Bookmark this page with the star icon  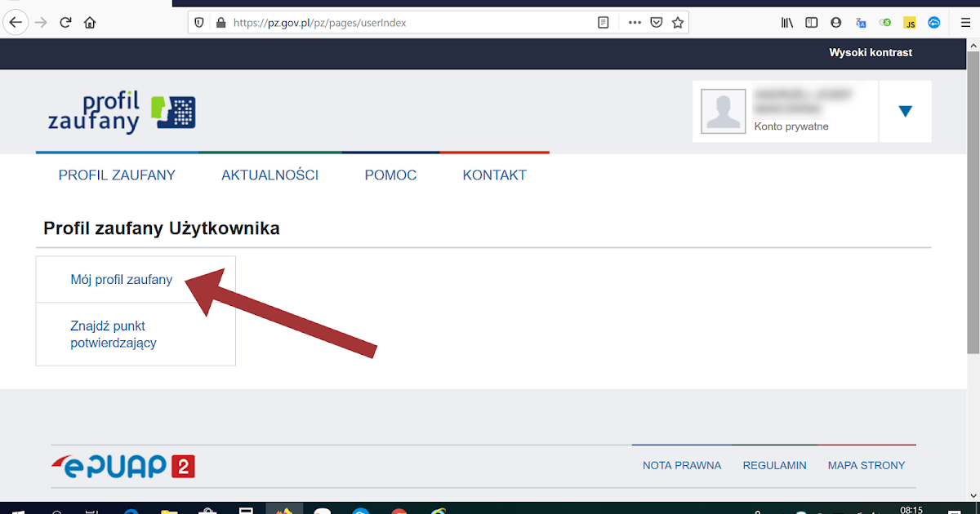678,22
